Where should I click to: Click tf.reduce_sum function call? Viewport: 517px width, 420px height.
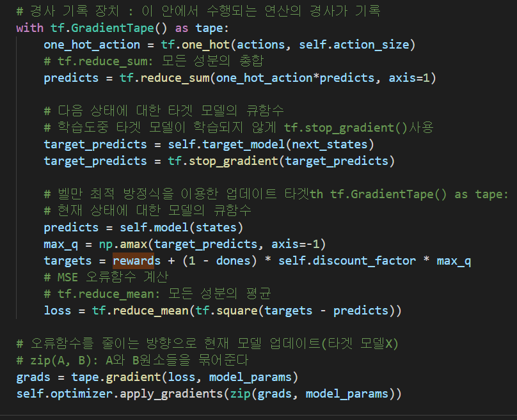click(x=164, y=78)
